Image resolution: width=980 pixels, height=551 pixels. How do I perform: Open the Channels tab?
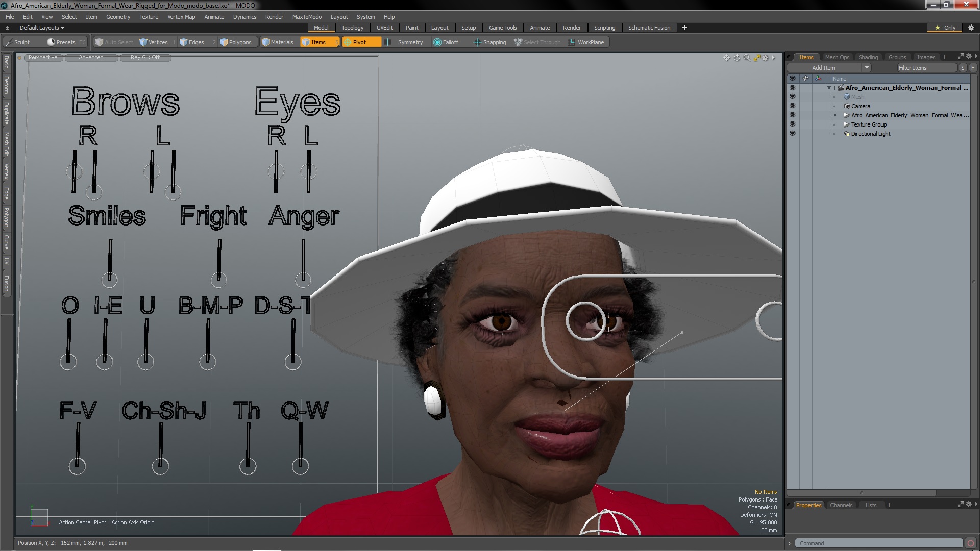click(x=841, y=505)
